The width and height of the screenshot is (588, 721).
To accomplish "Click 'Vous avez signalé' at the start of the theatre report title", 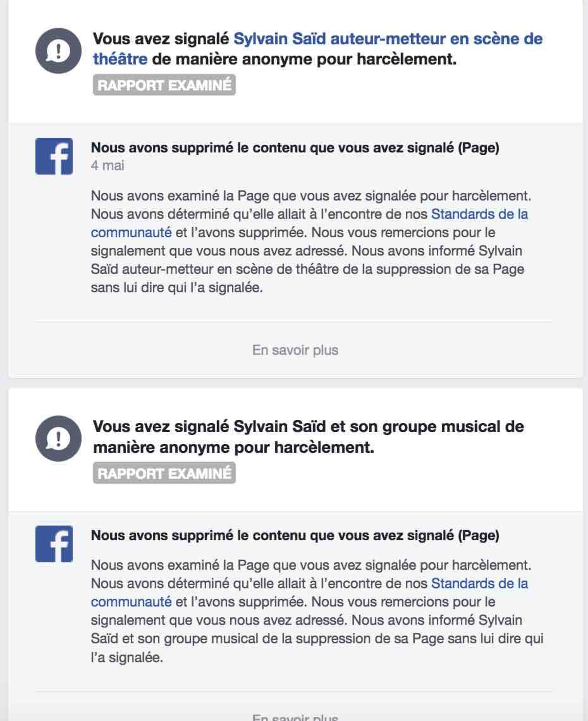I will (x=161, y=38).
